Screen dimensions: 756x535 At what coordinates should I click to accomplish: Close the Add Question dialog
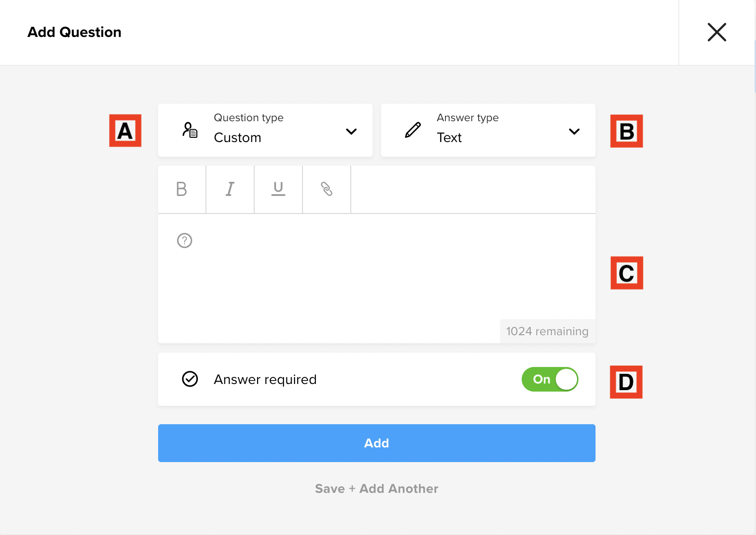coord(717,32)
